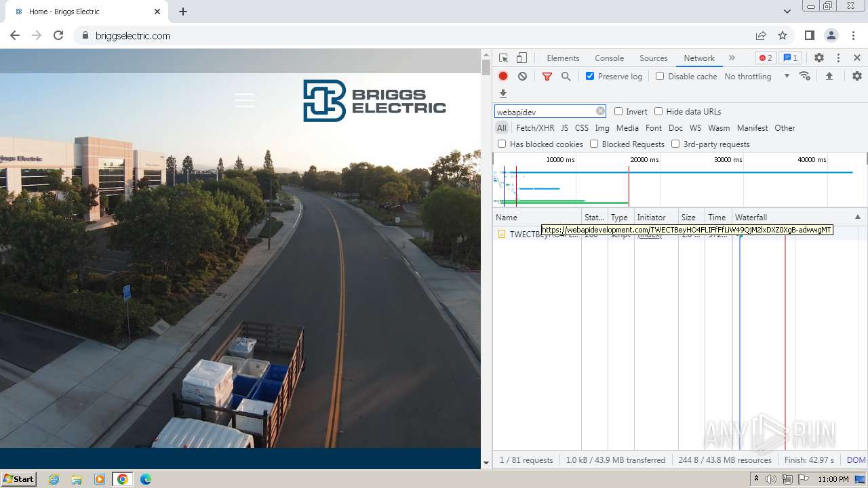Click the network overview timeline
Image resolution: width=868 pixels, height=488 pixels.
click(x=679, y=180)
